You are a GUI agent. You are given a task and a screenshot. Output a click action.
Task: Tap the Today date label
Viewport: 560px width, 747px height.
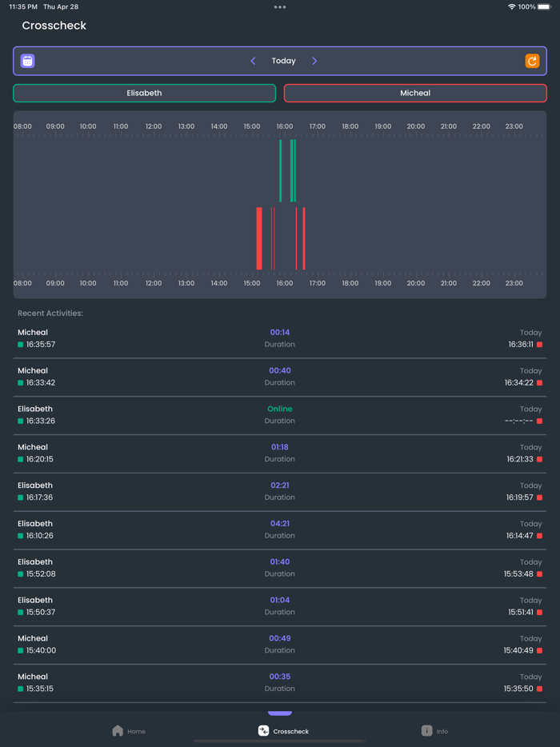283,61
